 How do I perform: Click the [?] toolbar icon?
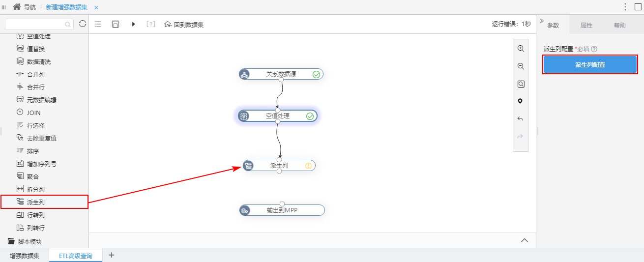coord(151,24)
